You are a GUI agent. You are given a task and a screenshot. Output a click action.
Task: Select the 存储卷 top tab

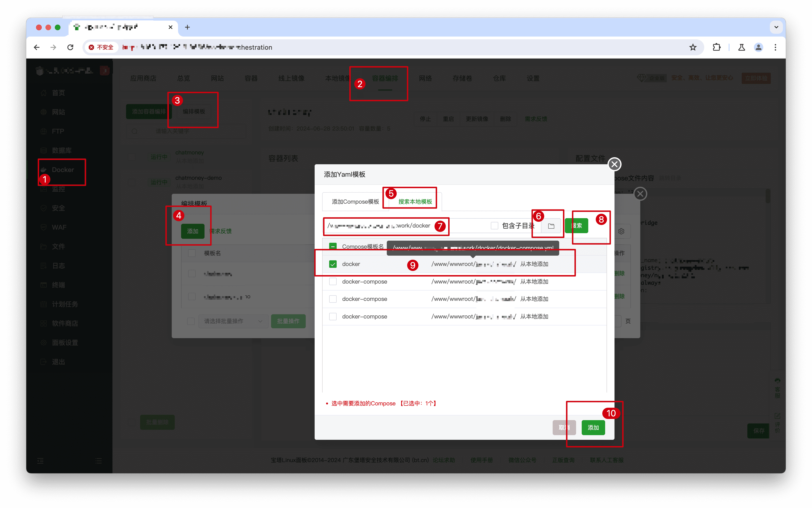[462, 78]
